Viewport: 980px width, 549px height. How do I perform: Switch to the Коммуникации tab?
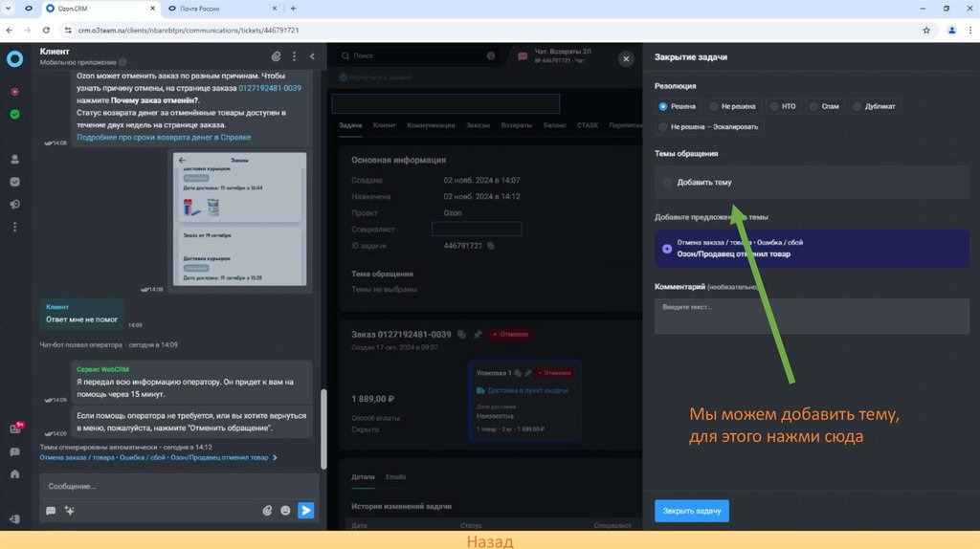coord(431,125)
